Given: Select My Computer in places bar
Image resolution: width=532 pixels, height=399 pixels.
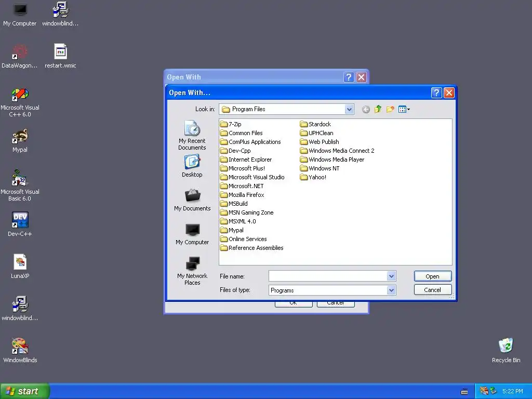Looking at the screenshot, I should pos(192,234).
